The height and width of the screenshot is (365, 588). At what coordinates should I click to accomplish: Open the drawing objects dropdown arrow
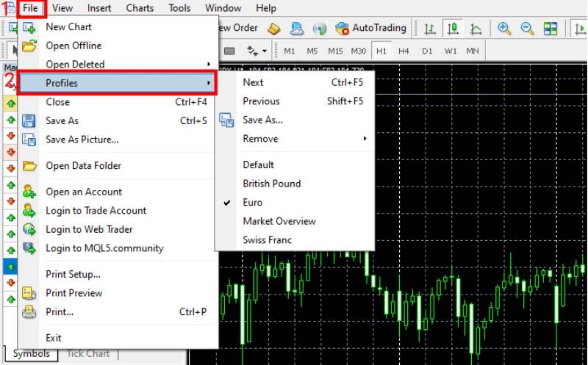pyautogui.click(x=265, y=51)
